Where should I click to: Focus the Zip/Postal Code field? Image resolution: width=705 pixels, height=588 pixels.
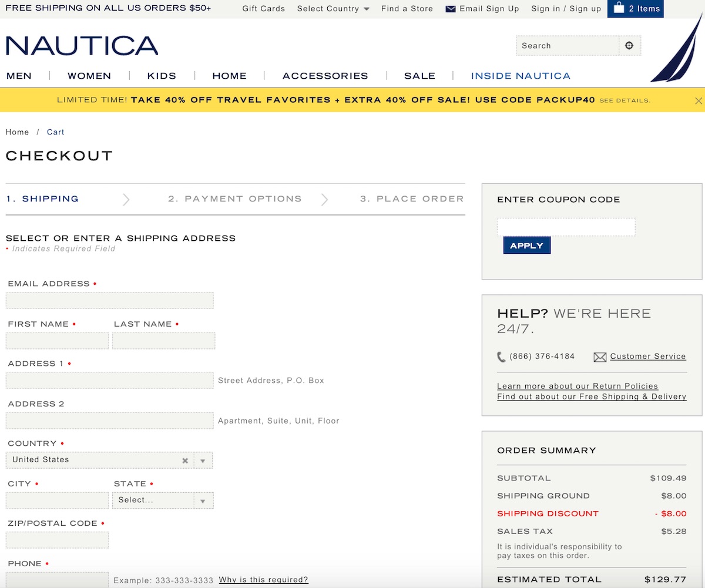(x=57, y=540)
